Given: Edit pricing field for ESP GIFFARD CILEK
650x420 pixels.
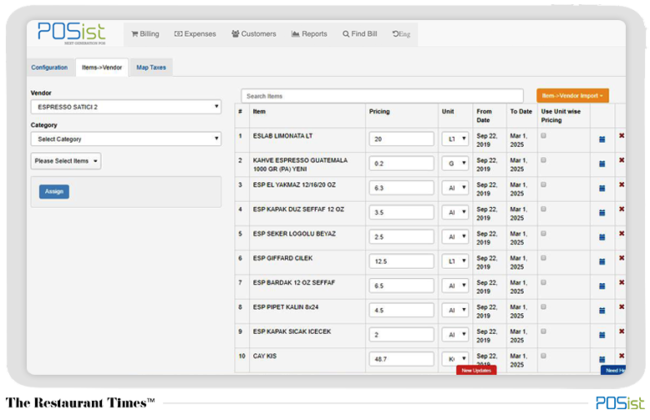Looking at the screenshot, I should [x=401, y=261].
